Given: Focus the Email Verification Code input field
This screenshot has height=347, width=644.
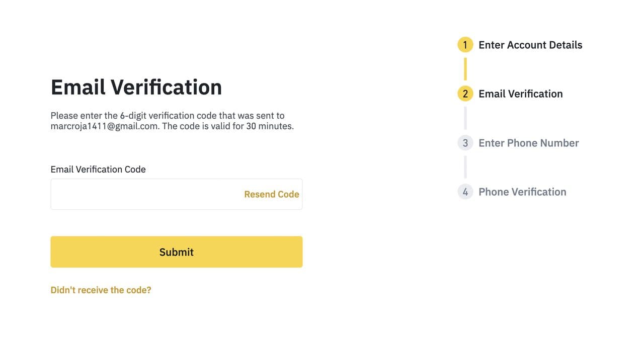Looking at the screenshot, I should tap(146, 194).
